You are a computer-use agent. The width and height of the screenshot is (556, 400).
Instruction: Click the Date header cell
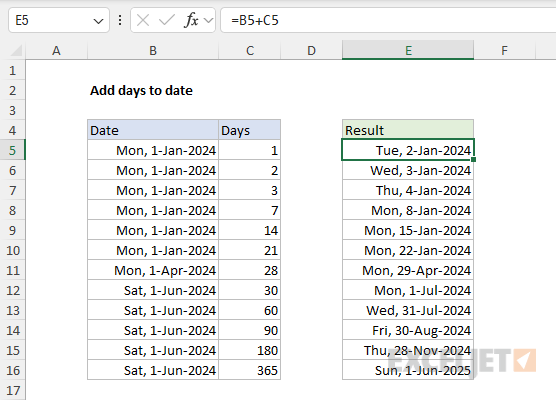click(x=153, y=130)
